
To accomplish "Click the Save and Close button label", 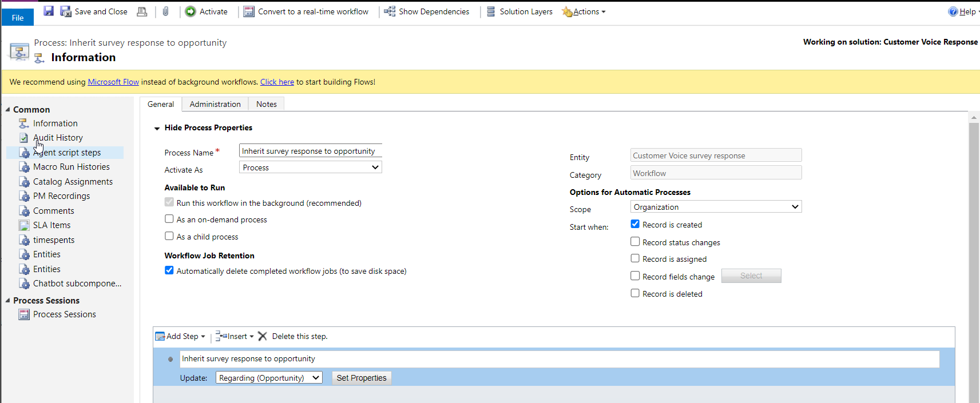I will 101,11.
